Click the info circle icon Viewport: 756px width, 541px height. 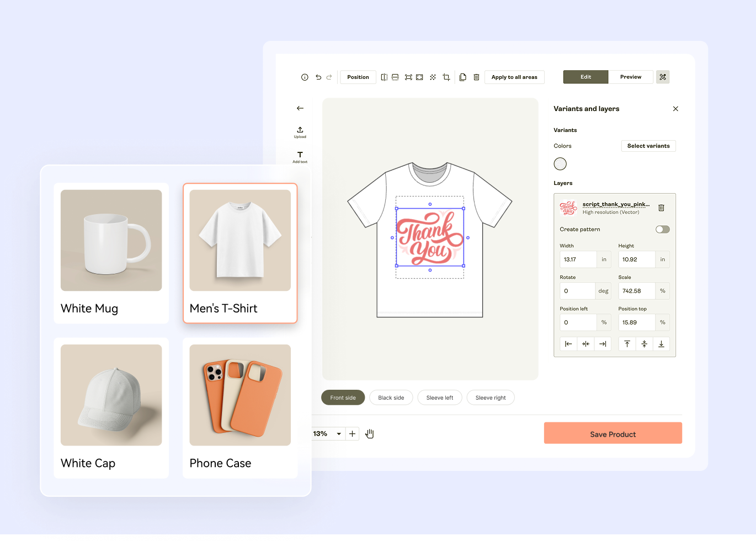pyautogui.click(x=305, y=77)
